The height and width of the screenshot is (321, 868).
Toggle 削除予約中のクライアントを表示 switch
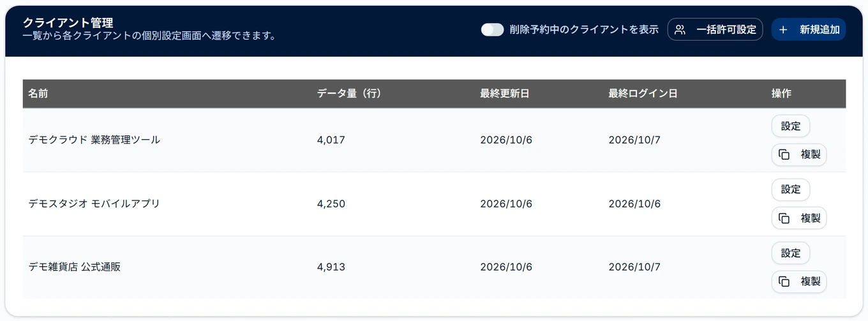click(x=493, y=29)
